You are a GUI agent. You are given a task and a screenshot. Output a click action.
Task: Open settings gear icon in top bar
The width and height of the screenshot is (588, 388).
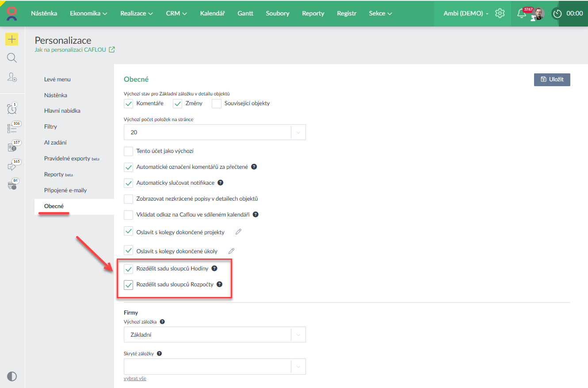pos(500,13)
